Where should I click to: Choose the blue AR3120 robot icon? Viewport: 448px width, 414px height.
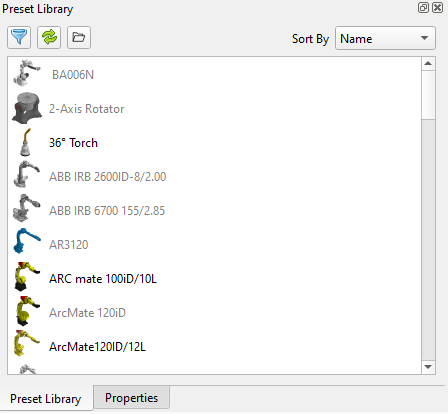click(27, 241)
